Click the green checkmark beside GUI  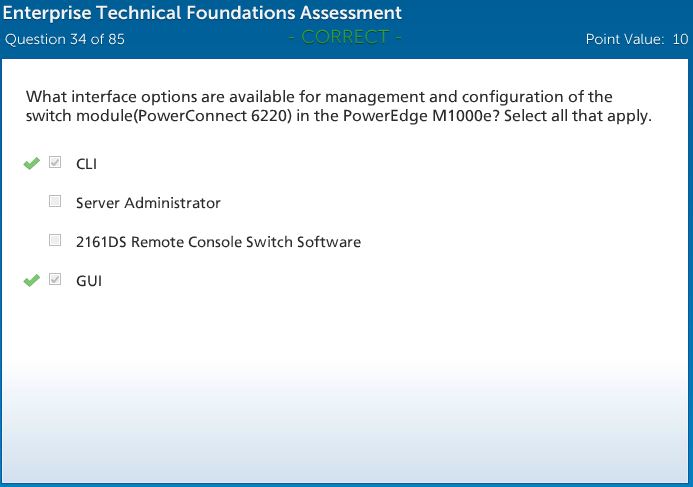pos(31,281)
